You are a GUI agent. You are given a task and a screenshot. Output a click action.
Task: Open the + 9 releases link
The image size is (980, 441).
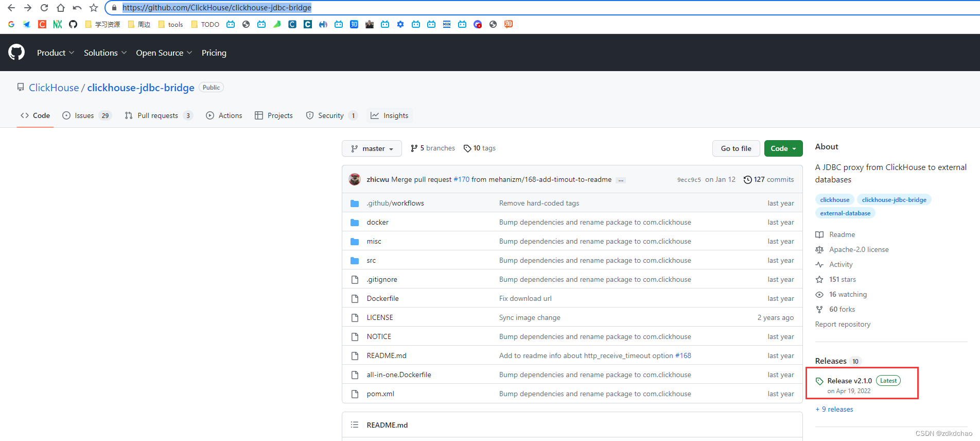(834, 409)
